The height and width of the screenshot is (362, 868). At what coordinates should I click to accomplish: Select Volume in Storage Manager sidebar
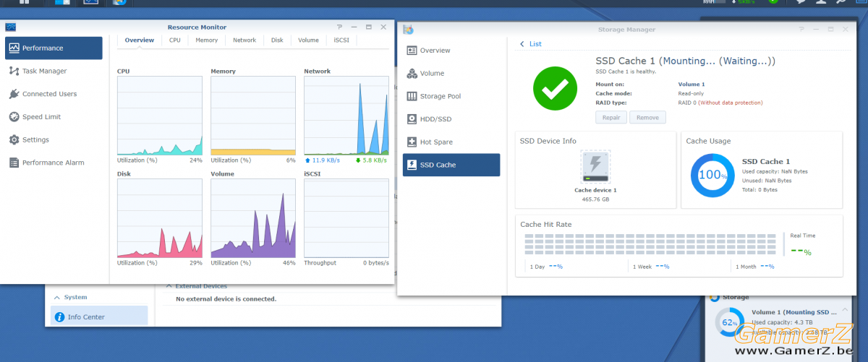(x=451, y=73)
